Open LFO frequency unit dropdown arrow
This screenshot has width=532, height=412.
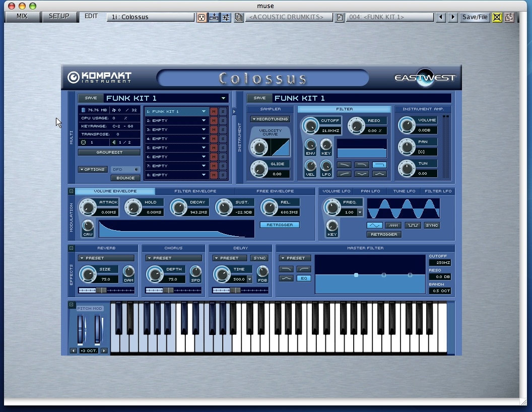pos(360,212)
